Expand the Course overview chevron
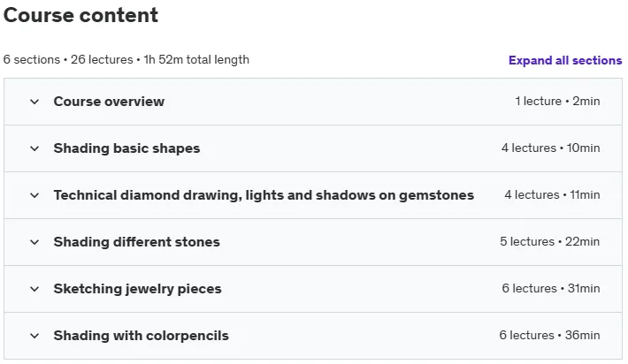 (x=34, y=102)
